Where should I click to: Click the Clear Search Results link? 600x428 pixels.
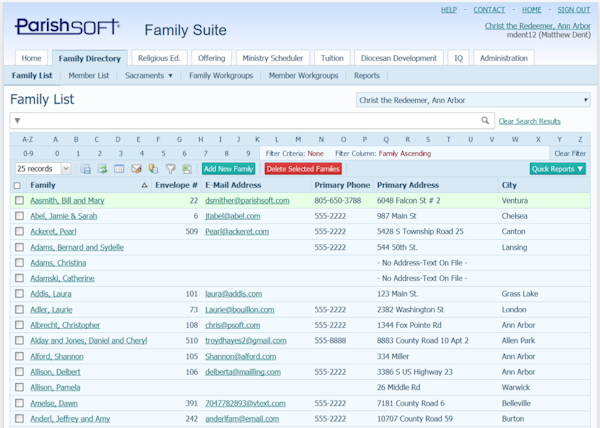[529, 121]
